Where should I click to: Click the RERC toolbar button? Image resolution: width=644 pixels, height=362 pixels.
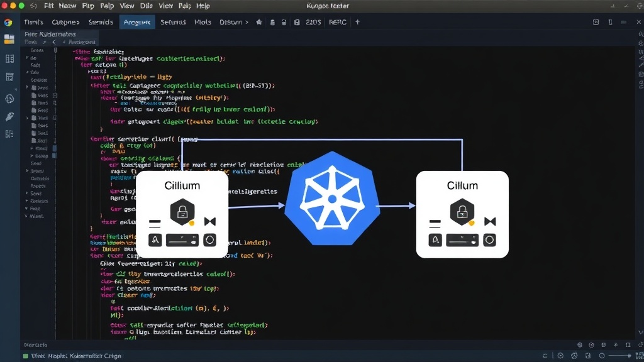(x=338, y=22)
